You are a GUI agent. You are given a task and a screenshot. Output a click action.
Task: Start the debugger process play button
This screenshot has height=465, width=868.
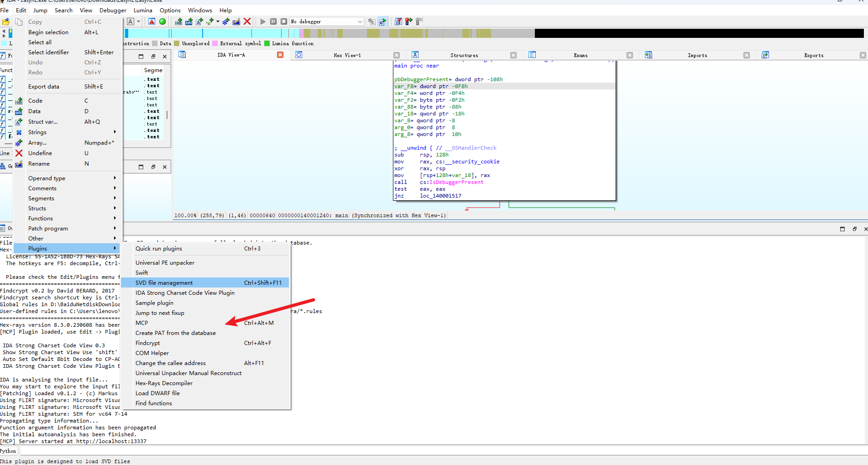263,21
